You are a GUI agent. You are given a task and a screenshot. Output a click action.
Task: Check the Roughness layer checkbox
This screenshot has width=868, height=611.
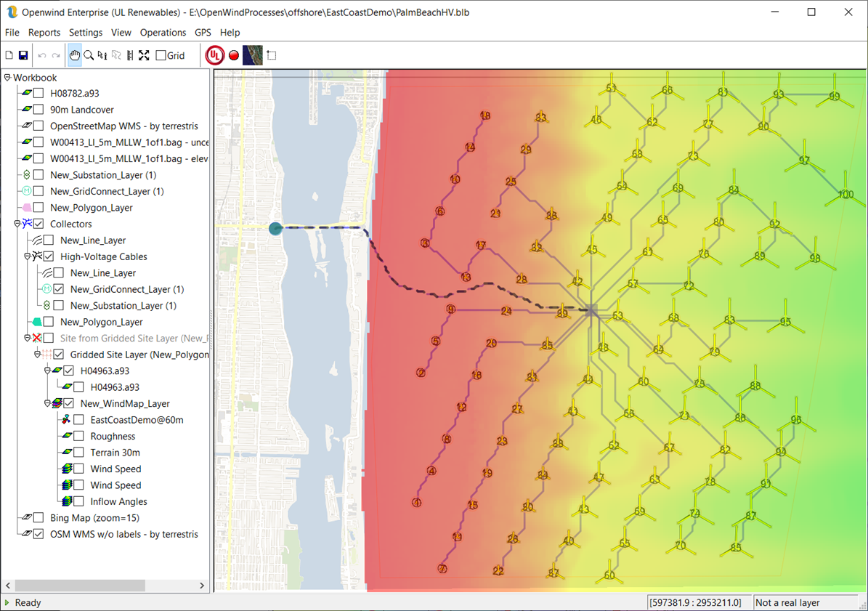pyautogui.click(x=78, y=436)
